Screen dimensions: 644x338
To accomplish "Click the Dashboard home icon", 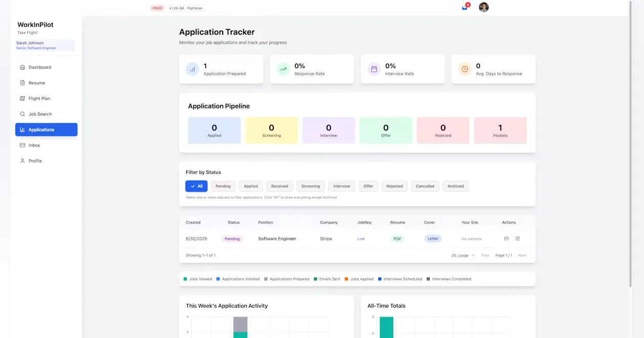I will click(x=23, y=67).
